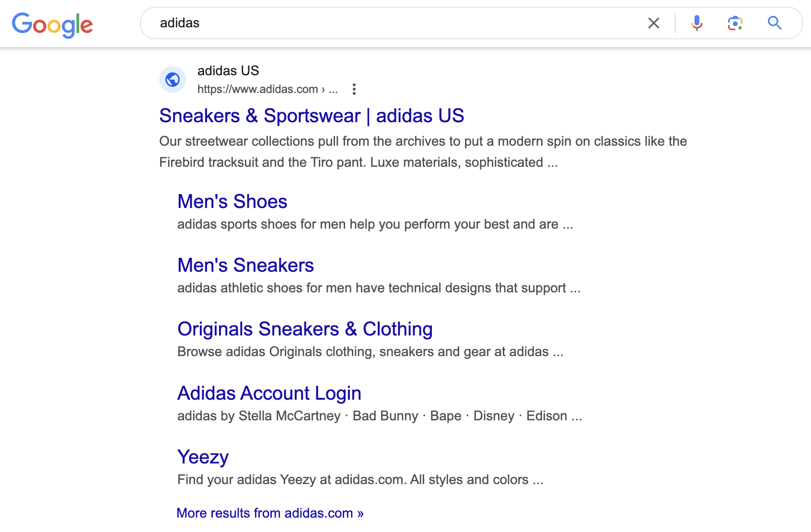This screenshot has height=532, width=811.
Task: Go to the Men's Sneakers sitelink
Action: coord(245,266)
